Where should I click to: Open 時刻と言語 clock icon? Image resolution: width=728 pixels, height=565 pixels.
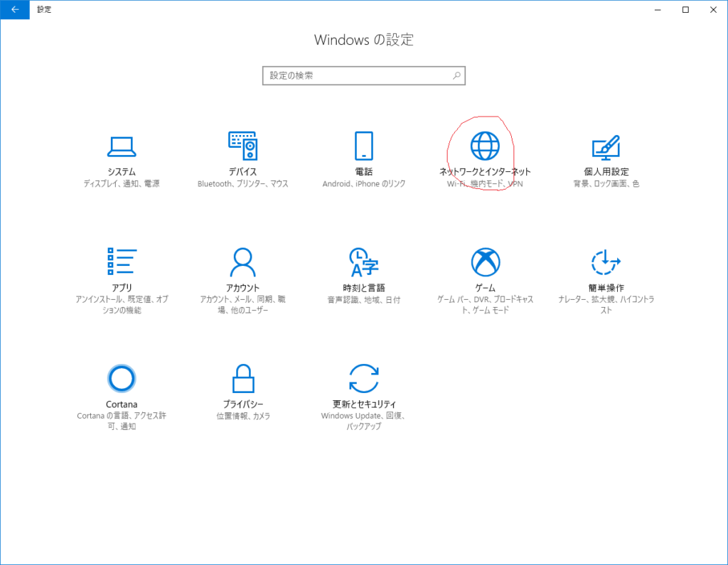364,262
